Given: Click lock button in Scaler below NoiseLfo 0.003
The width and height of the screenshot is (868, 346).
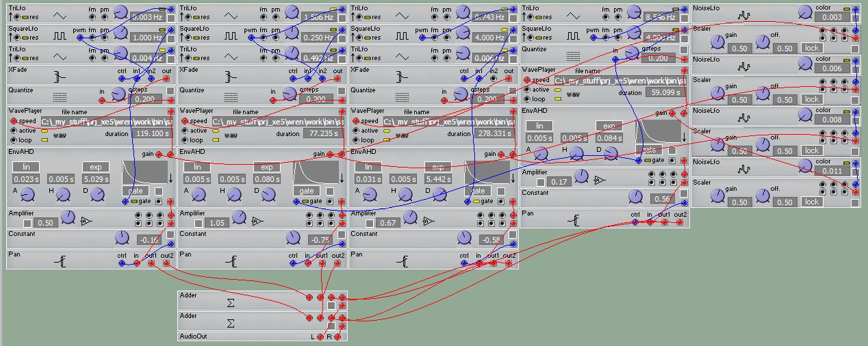Looking at the screenshot, I should [x=812, y=48].
